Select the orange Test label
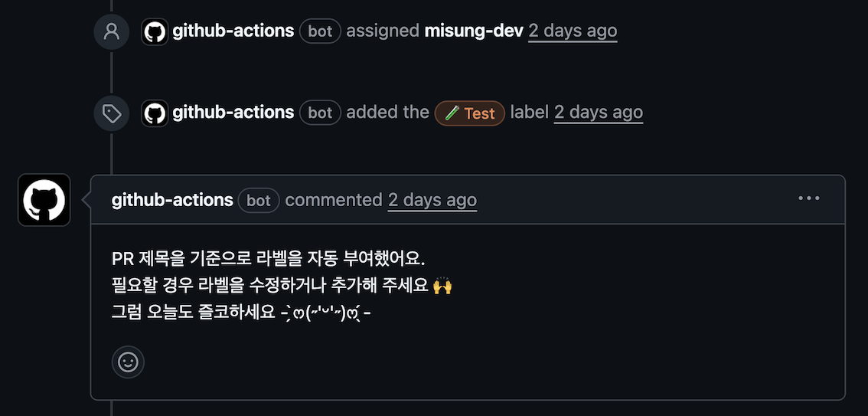868x416 pixels. click(x=470, y=113)
